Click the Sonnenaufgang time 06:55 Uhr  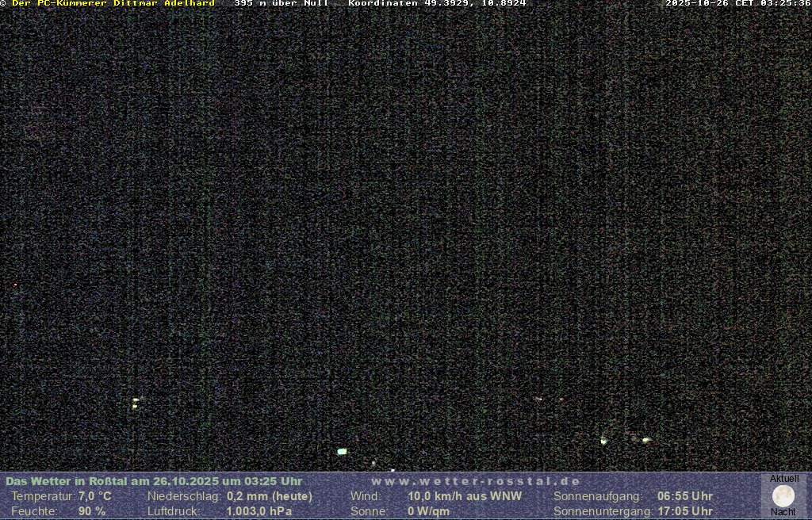pos(684,496)
